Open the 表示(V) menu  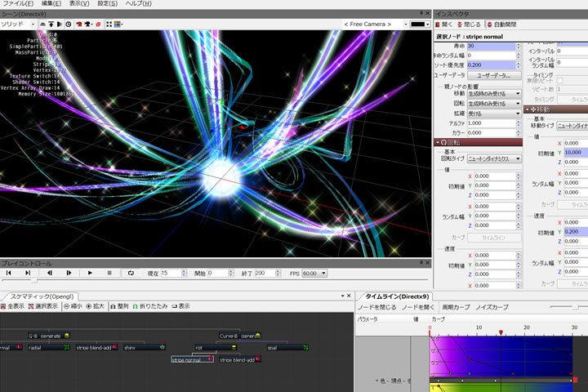79,4
